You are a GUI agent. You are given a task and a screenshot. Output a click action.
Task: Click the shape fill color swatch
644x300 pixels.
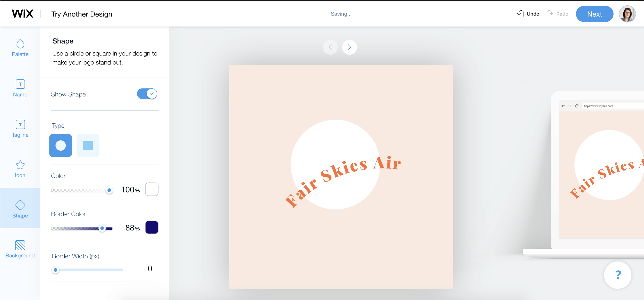pyautogui.click(x=151, y=189)
